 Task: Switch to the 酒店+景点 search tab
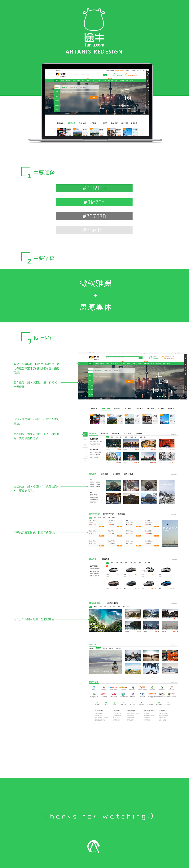pyautogui.click(x=108, y=371)
